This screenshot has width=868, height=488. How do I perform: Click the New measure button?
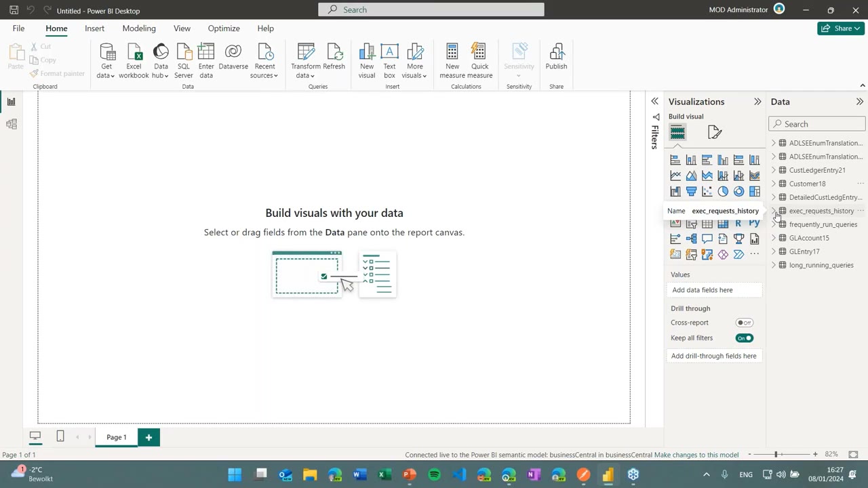pyautogui.click(x=452, y=61)
